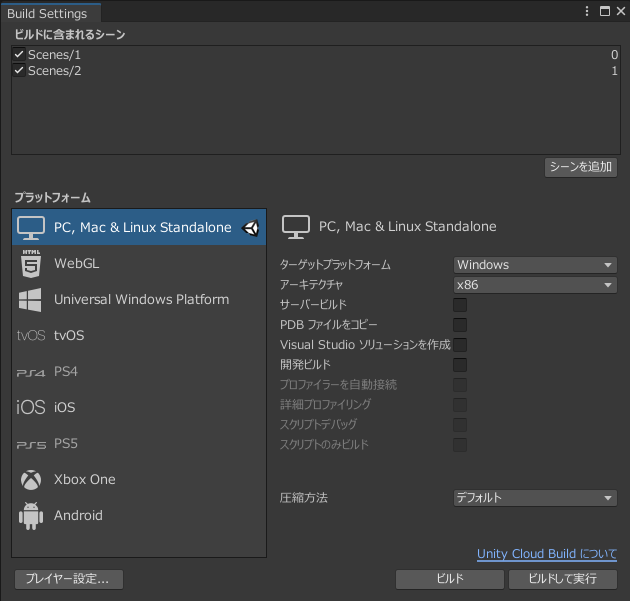Image resolution: width=630 pixels, height=601 pixels.
Task: Click the PS5 platform logo icon
Action: tap(31, 444)
